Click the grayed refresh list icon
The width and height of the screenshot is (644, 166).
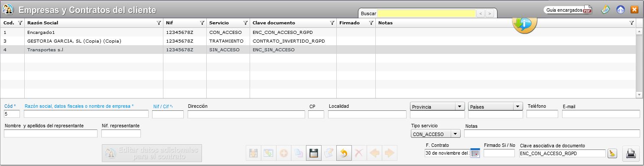point(268,153)
